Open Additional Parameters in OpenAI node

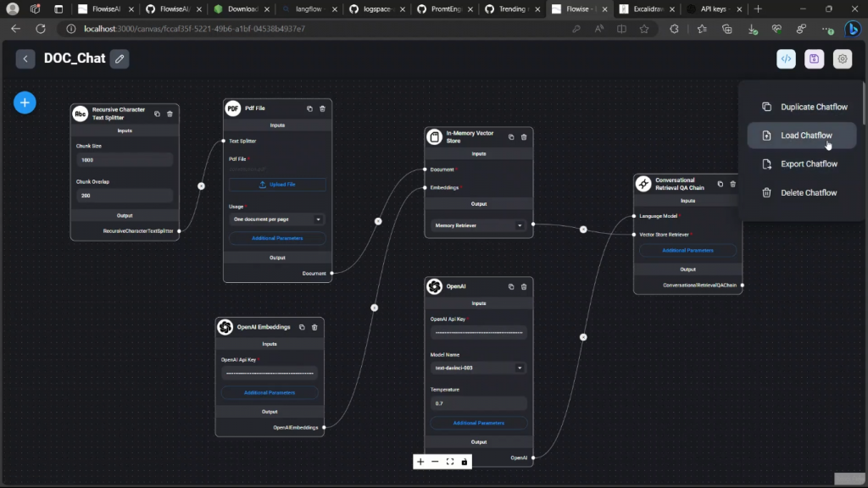point(478,424)
